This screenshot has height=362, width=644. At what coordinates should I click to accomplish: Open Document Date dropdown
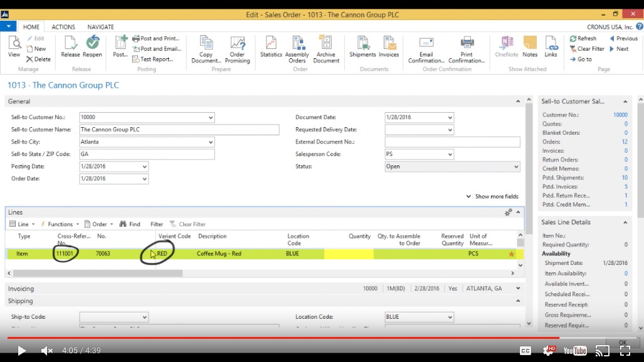coord(450,117)
